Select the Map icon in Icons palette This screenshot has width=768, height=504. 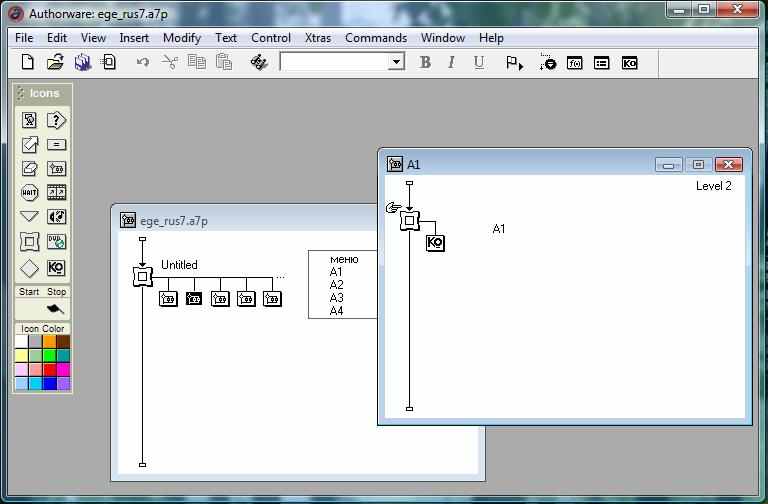pos(56,168)
